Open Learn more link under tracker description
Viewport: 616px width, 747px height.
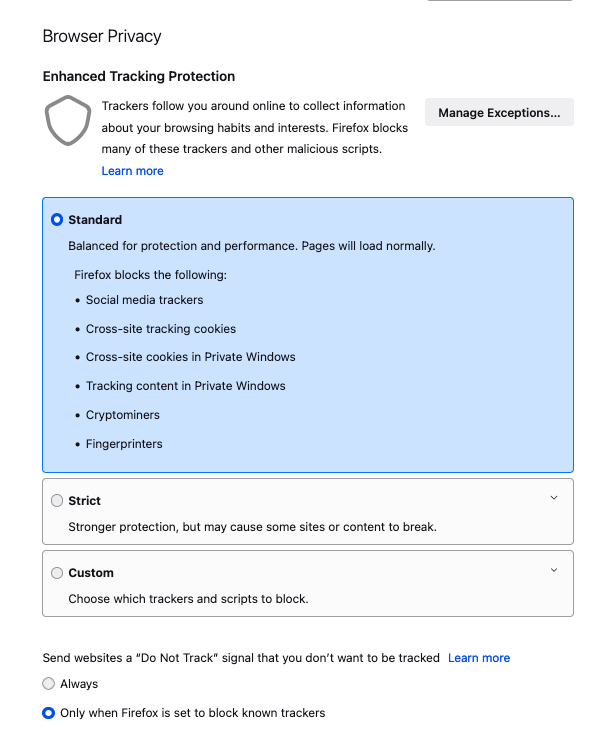click(132, 171)
